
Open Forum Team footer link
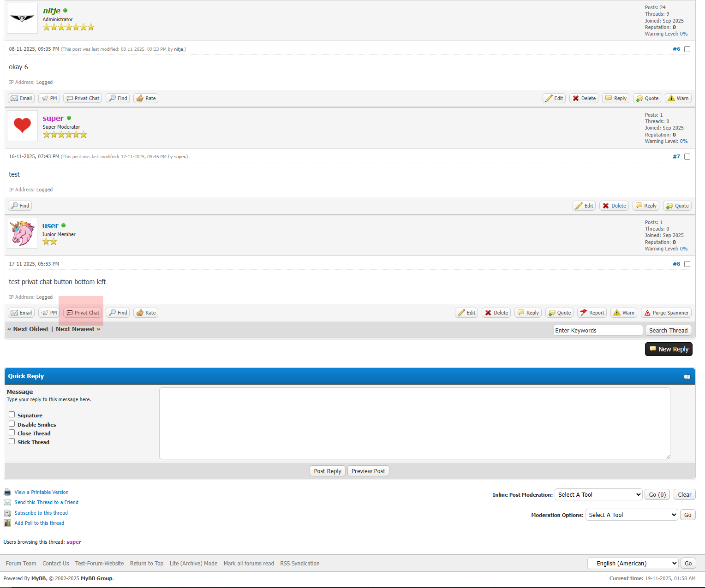point(21,564)
